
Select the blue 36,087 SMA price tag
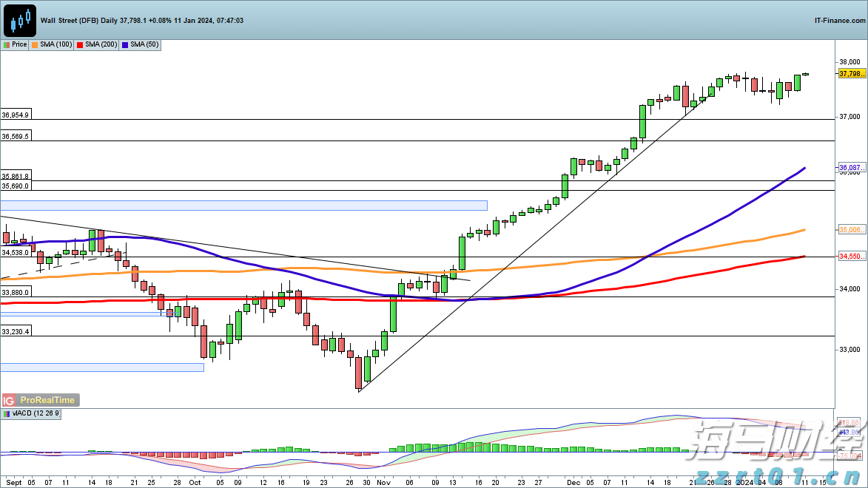(851, 168)
